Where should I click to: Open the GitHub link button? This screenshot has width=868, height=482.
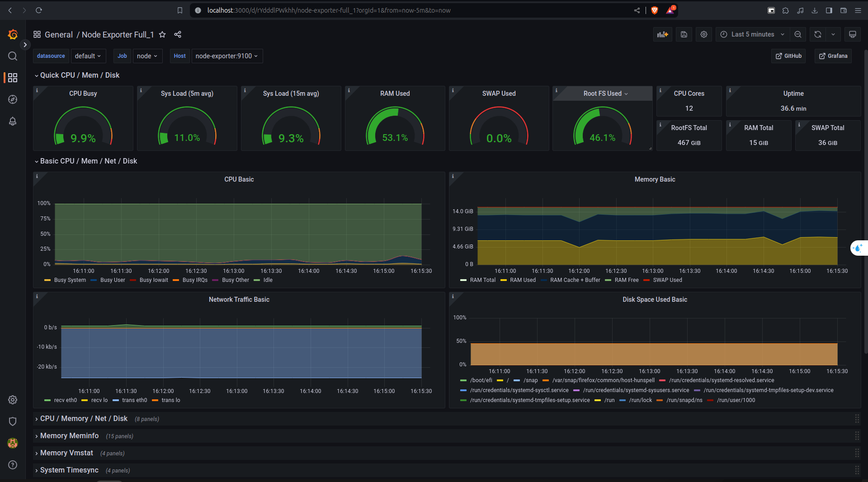[788, 56]
